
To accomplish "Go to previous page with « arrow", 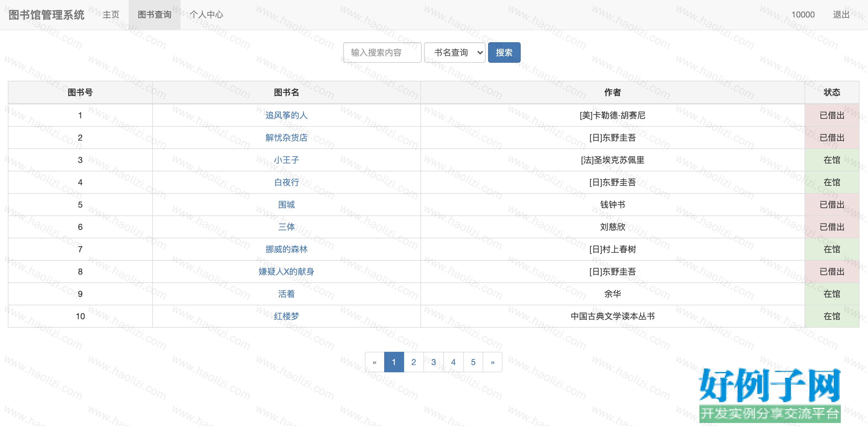I will pyautogui.click(x=375, y=362).
